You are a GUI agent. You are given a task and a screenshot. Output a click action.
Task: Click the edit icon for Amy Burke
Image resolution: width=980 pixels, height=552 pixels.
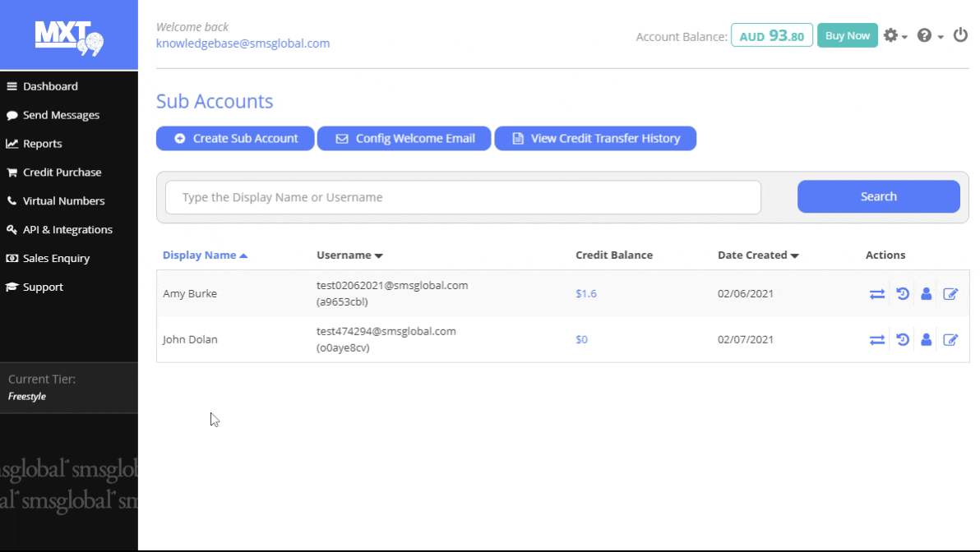950,294
